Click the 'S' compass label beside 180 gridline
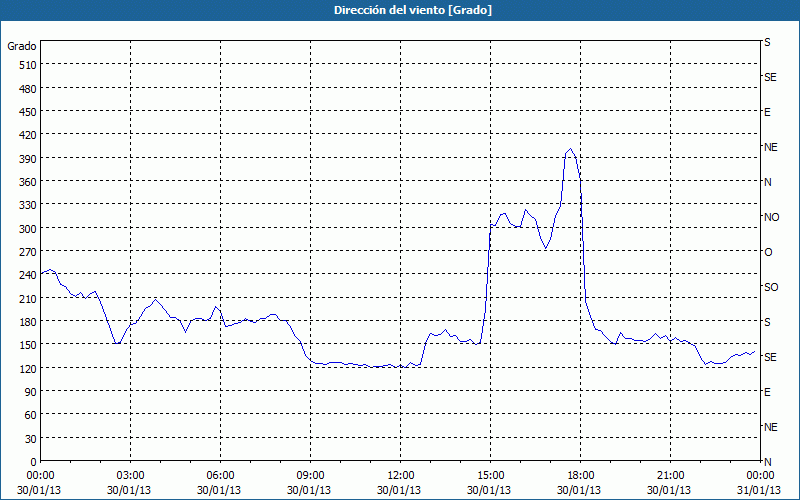The height and width of the screenshot is (500, 800). 767,322
